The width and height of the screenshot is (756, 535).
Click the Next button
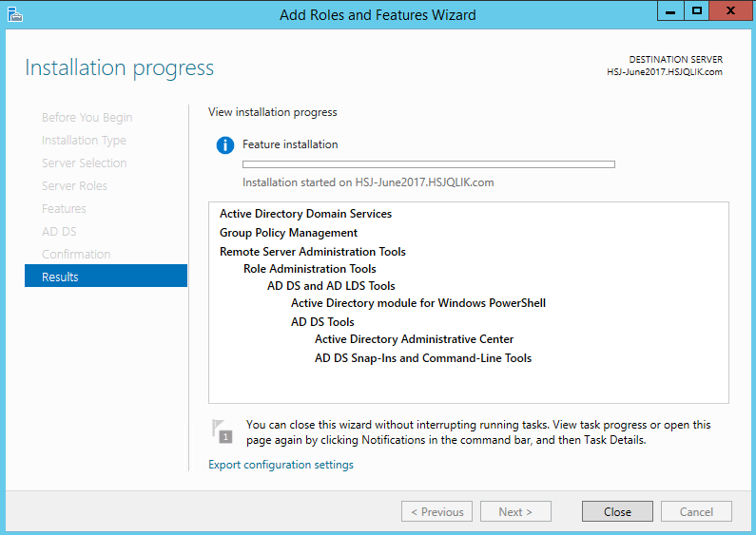(515, 511)
